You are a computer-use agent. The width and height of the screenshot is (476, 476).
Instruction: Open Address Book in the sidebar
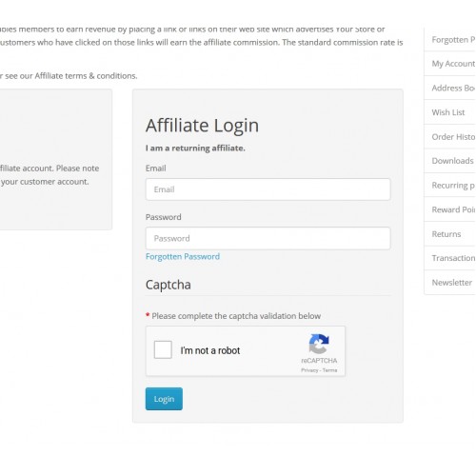point(449,88)
